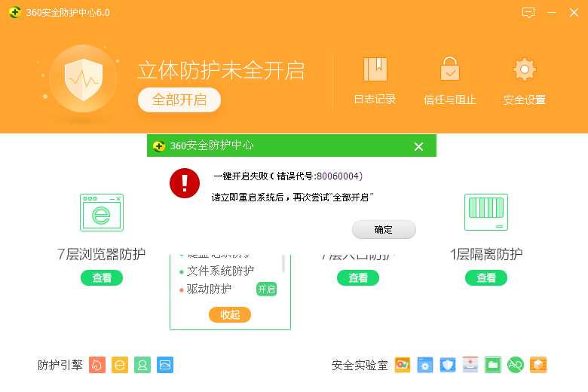Minimize the 360 protection center window
The width and height of the screenshot is (588, 392).
coord(551,13)
